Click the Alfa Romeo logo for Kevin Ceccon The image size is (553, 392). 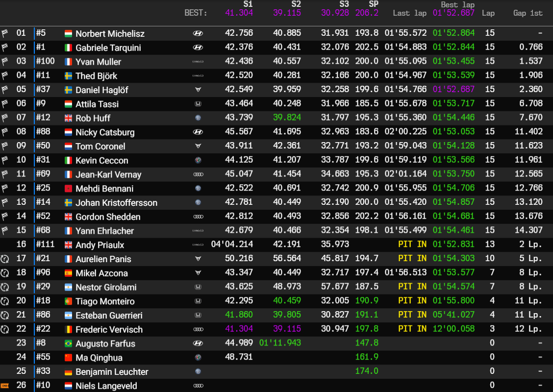pos(198,161)
